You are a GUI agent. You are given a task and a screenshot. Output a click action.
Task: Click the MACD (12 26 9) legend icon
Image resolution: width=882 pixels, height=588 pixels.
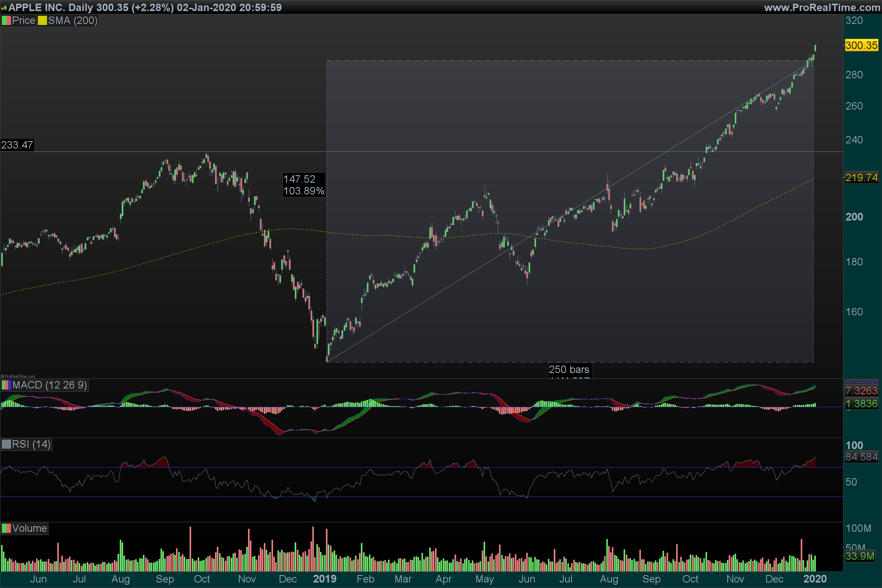pos(6,385)
